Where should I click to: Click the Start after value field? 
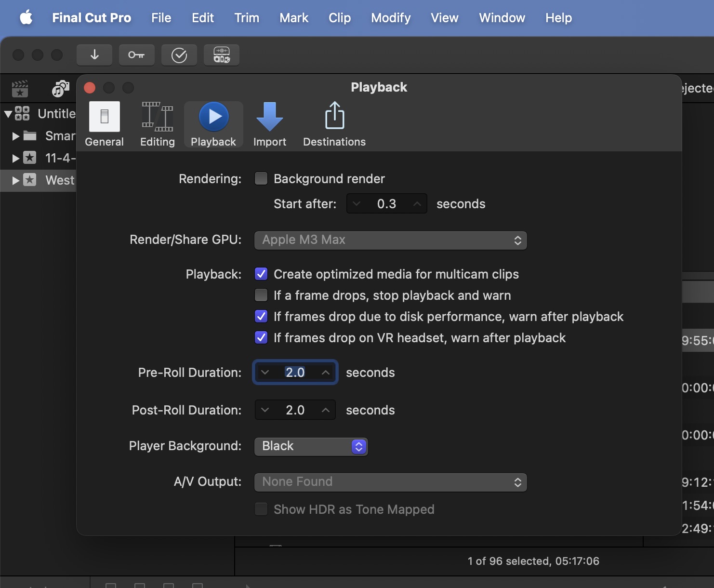pyautogui.click(x=387, y=204)
